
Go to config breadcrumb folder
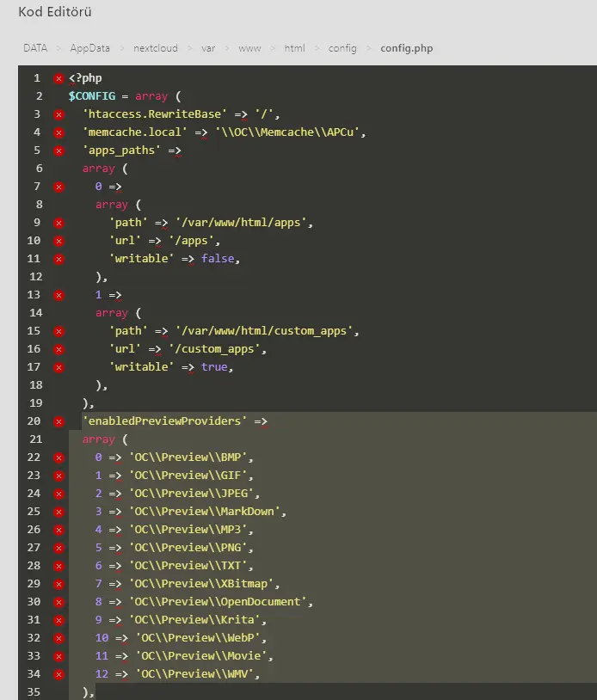[342, 48]
